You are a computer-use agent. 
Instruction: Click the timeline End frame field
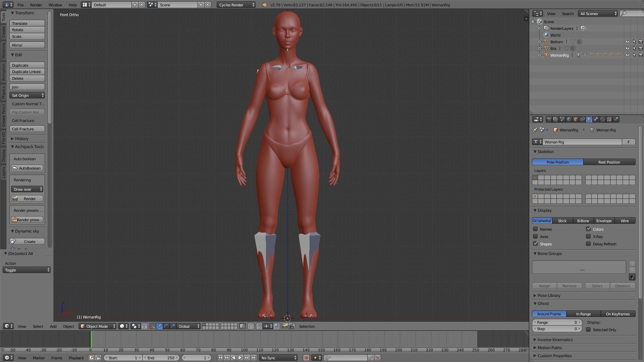161,358
